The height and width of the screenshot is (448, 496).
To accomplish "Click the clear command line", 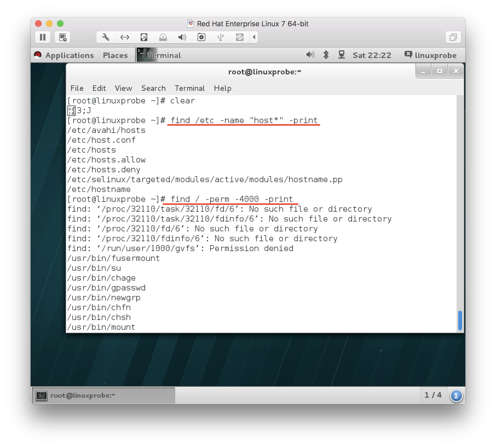I will point(131,101).
